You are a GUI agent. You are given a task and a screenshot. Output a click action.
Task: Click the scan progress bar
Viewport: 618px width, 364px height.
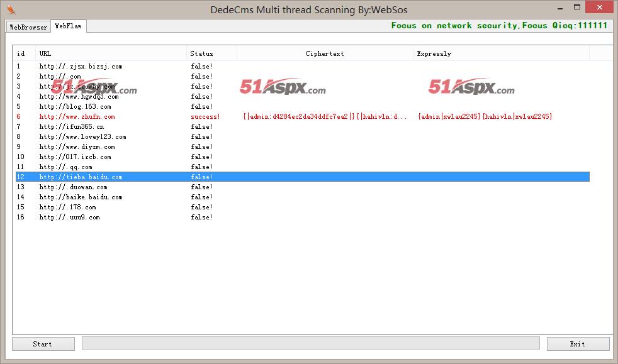click(x=311, y=343)
